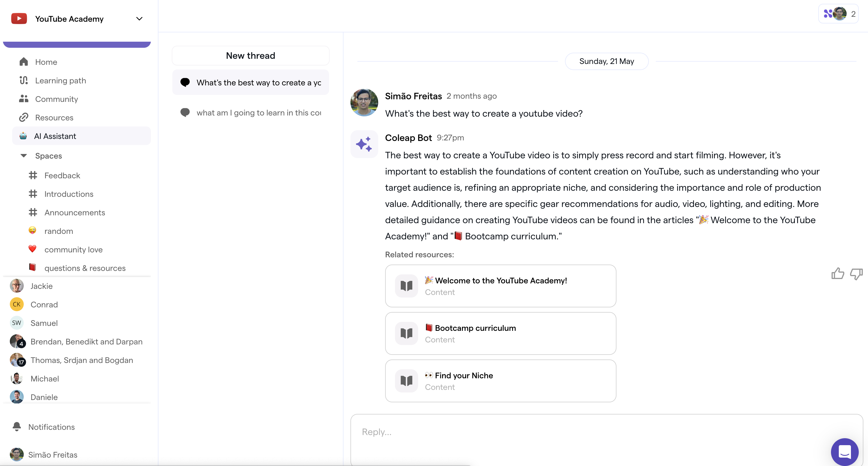Viewport: 868px width, 466px height.
Task: Go to Home in sidebar
Action: [x=81, y=62]
